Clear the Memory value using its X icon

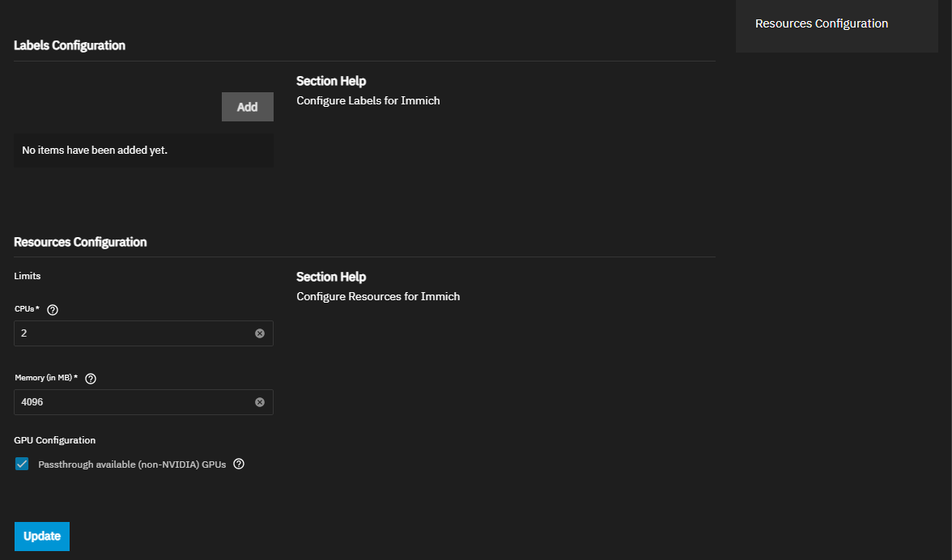pos(260,402)
